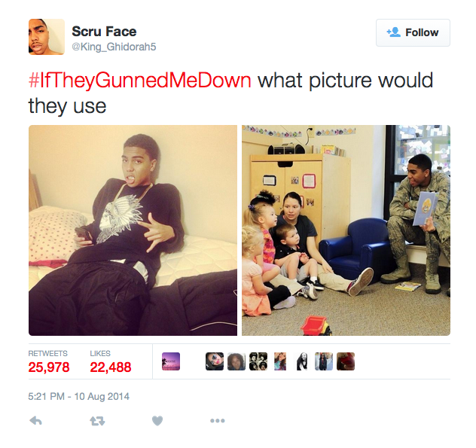476x448 pixels.
Task: Click the @King_Ghidorah5 username handle
Action: point(114,47)
